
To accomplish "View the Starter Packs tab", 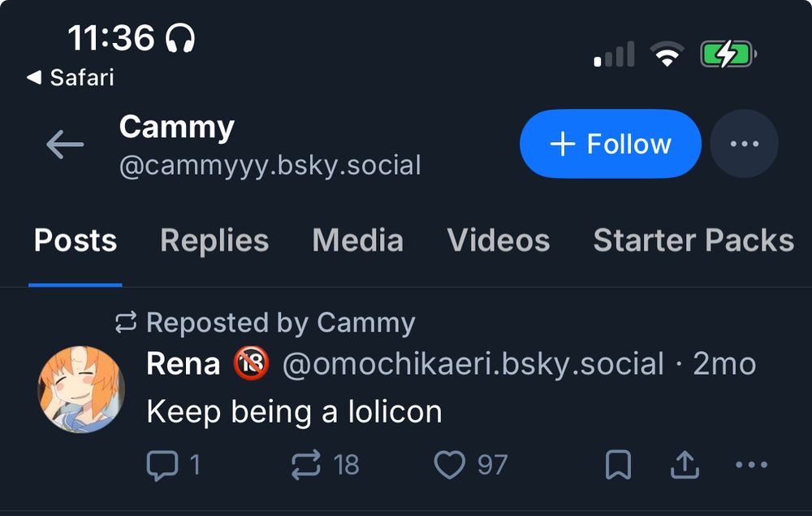I will (x=693, y=241).
